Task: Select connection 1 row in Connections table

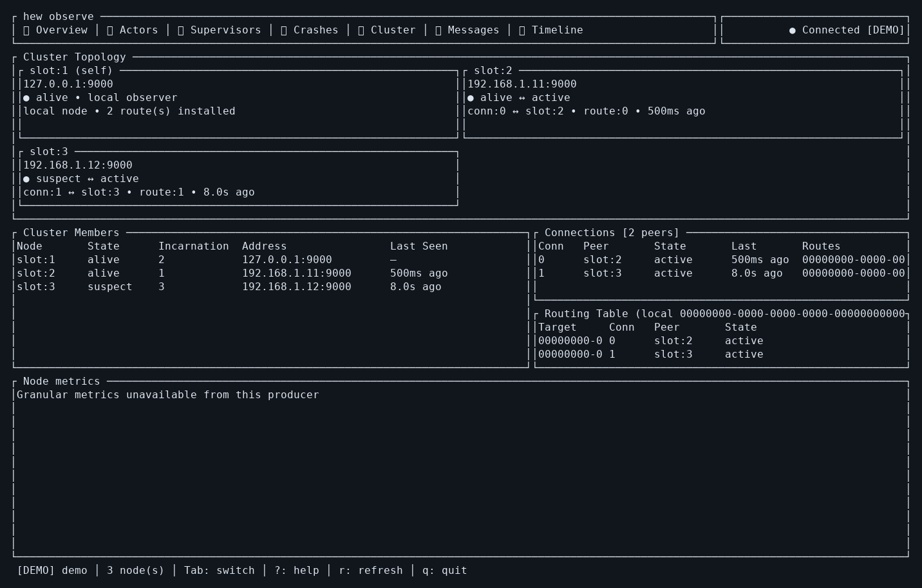Action: click(x=722, y=273)
